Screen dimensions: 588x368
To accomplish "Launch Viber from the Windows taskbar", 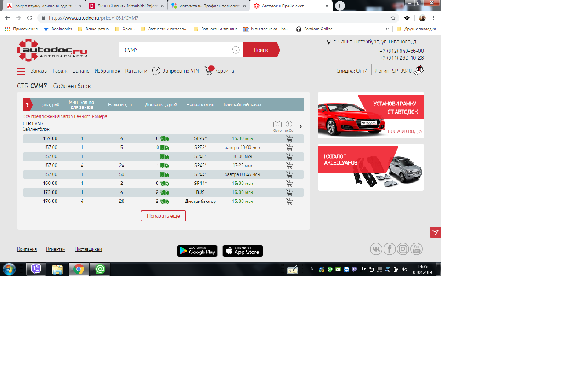I will pos(36,269).
